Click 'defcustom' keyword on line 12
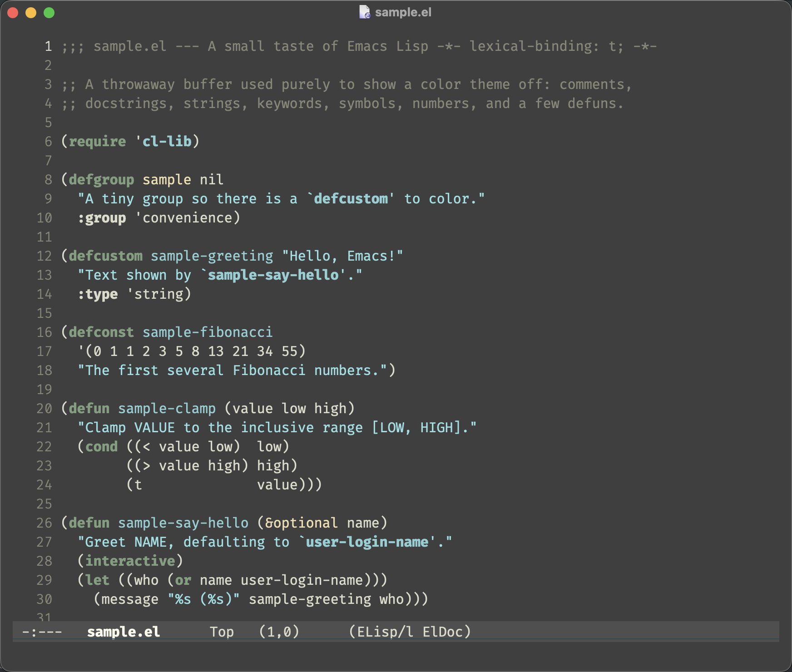This screenshot has height=672, width=792. 105,256
